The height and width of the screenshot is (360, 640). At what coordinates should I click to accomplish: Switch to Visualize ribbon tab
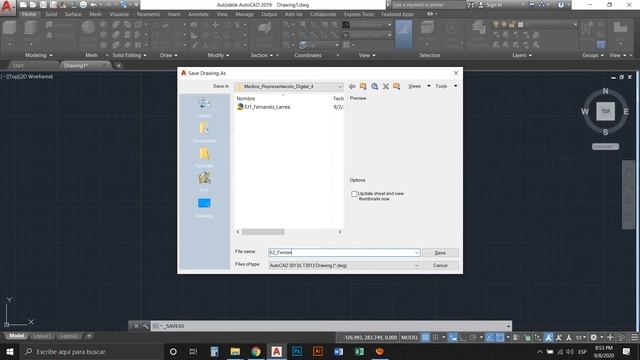119,14
